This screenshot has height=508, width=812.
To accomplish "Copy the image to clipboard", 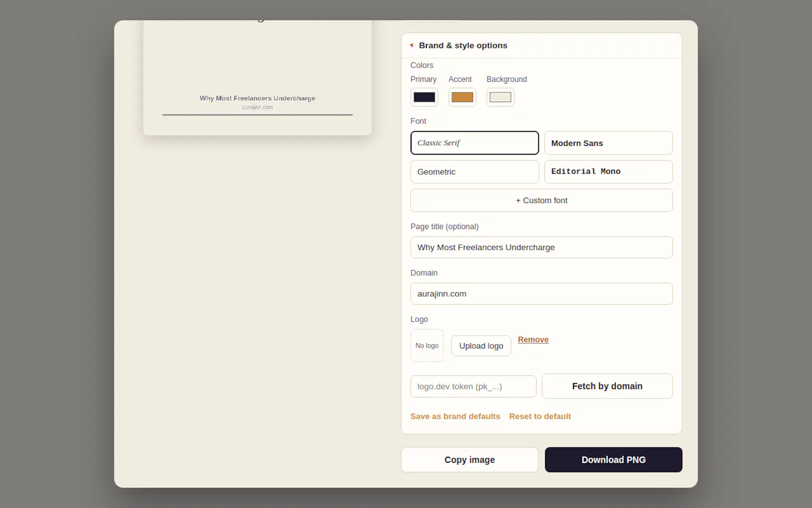I will 469,460.
